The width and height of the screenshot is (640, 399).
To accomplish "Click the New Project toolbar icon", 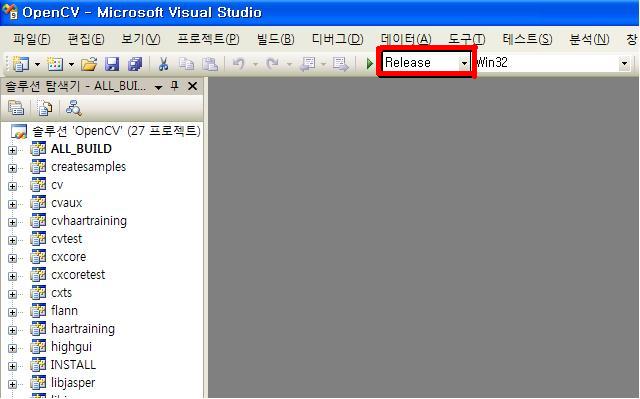I will pyautogui.click(x=20, y=64).
